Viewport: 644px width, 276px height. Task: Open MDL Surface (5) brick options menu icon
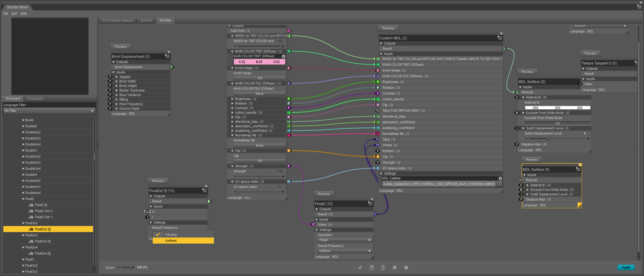tap(578, 169)
